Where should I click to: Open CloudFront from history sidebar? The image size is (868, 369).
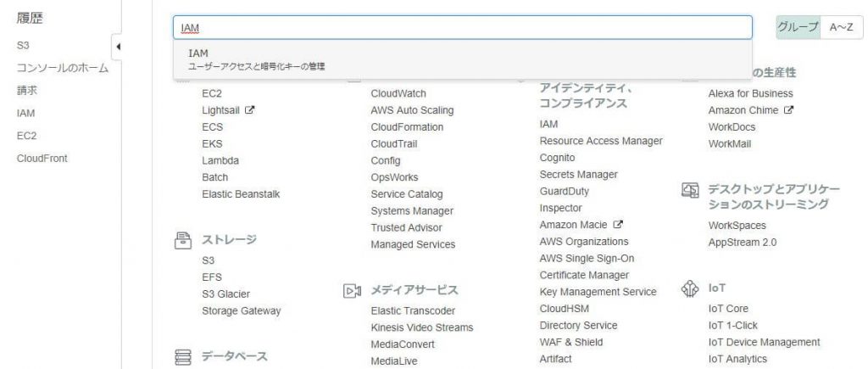click(42, 159)
